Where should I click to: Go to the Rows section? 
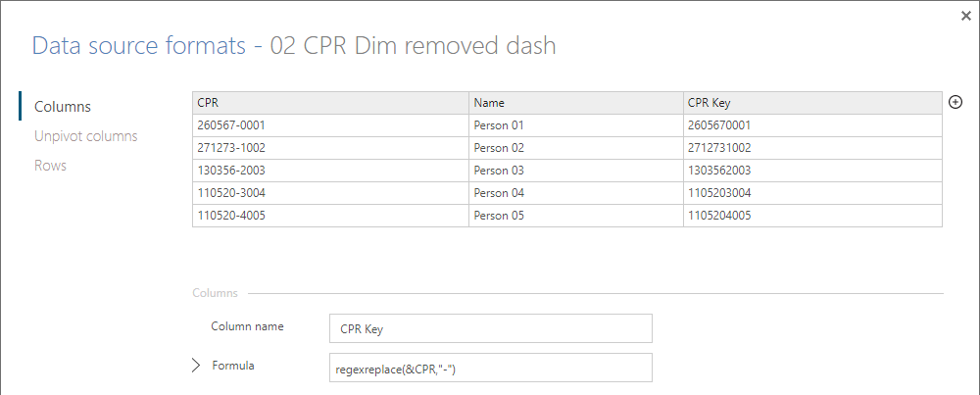click(50, 166)
